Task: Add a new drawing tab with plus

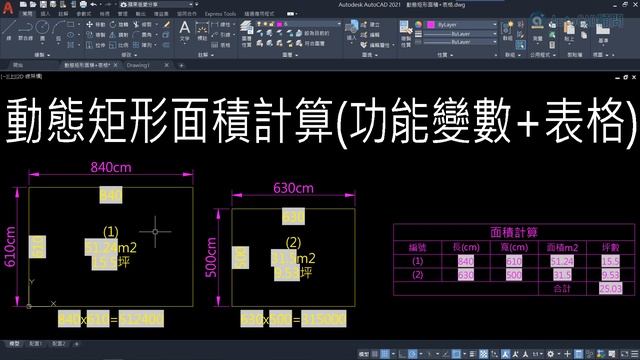Action: click(x=181, y=65)
